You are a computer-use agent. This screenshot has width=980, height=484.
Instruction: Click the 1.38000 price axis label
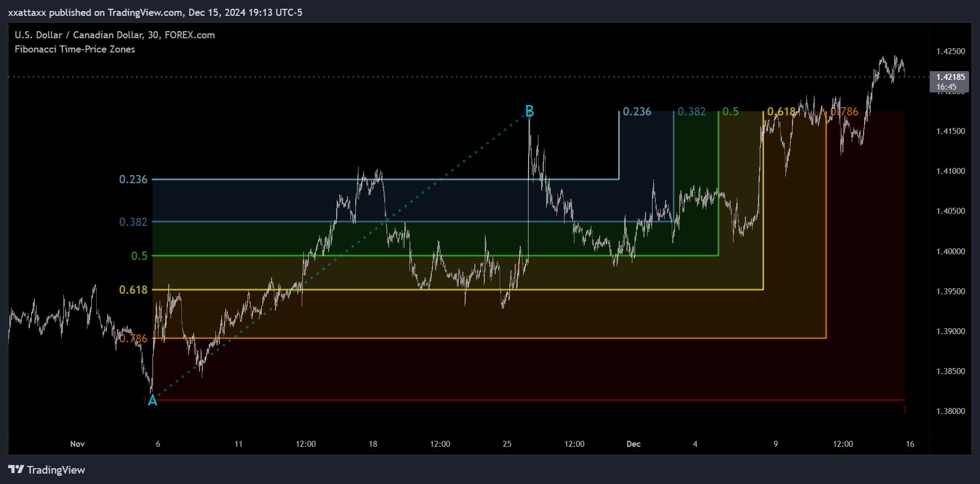[x=950, y=411]
